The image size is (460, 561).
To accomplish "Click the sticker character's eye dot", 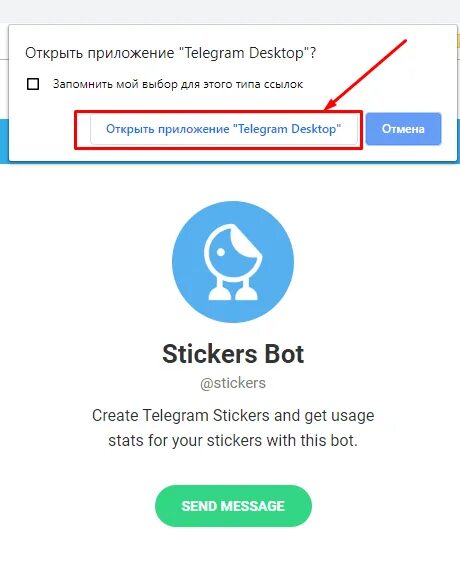I will (221, 252).
